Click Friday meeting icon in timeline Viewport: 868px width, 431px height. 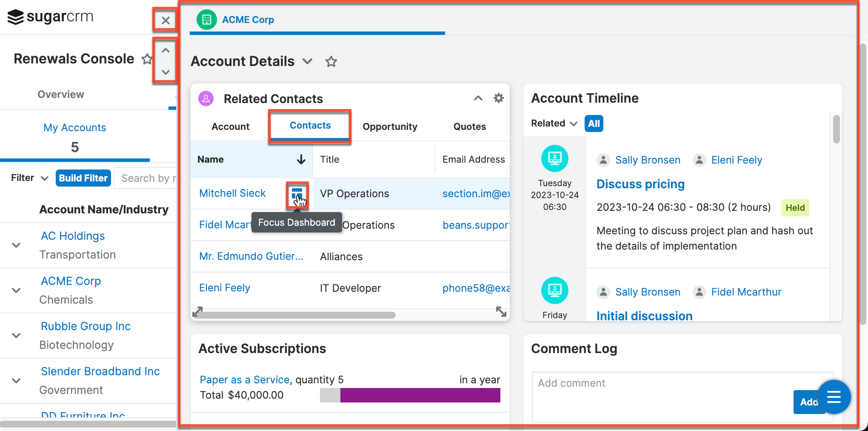tap(554, 290)
